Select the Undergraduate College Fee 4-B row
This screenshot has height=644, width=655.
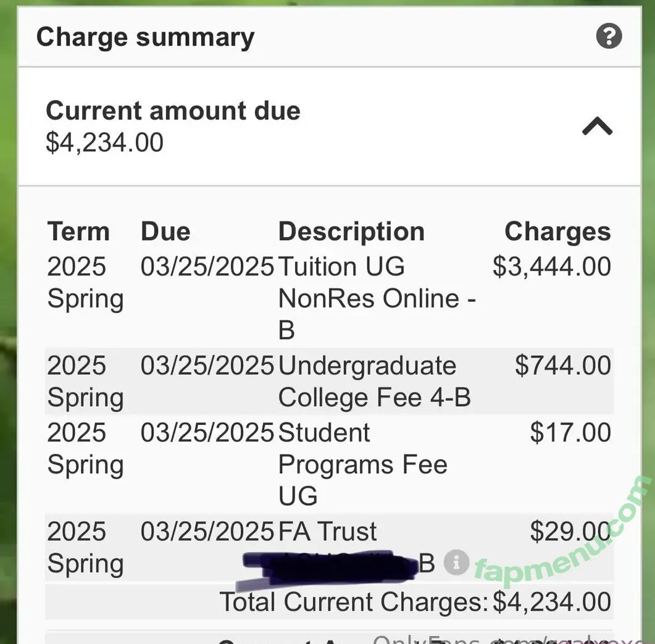pos(329,381)
